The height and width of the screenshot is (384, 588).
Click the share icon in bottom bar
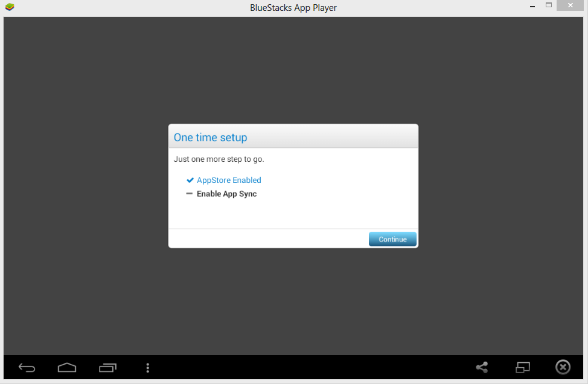pos(482,367)
